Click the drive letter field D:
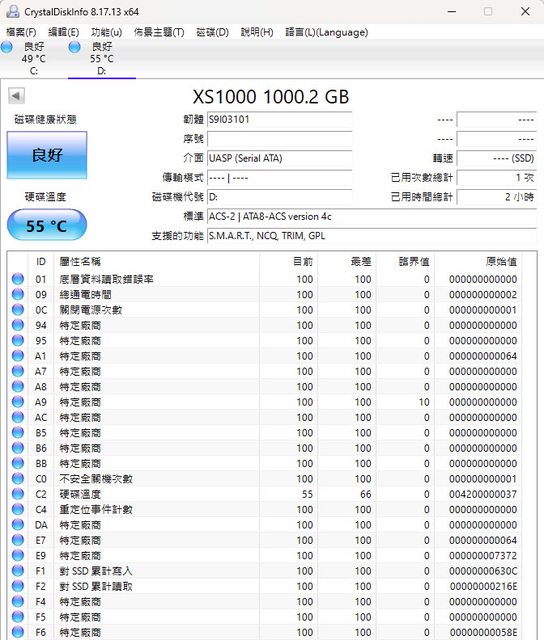 pyautogui.click(x=280, y=197)
